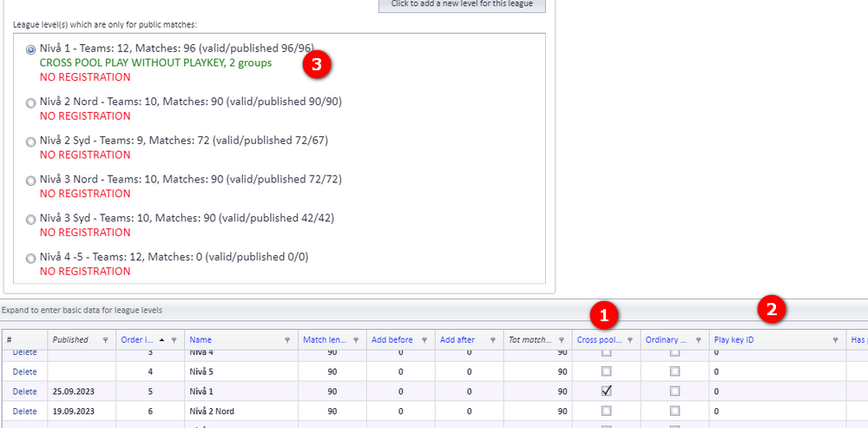Check Cross pool checkbox in Nivå 2 Nord row
868x428 pixels.
tap(607, 411)
